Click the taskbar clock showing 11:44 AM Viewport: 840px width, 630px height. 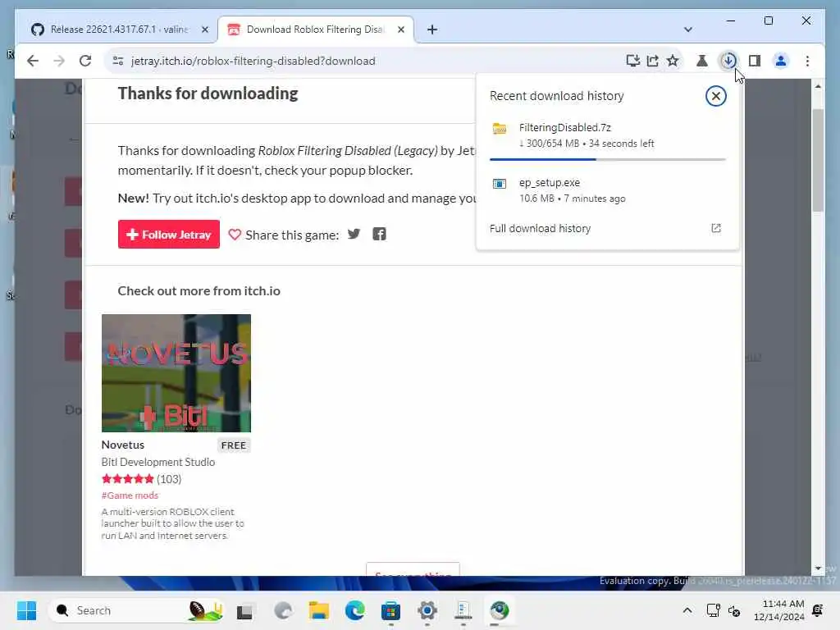pos(779,610)
